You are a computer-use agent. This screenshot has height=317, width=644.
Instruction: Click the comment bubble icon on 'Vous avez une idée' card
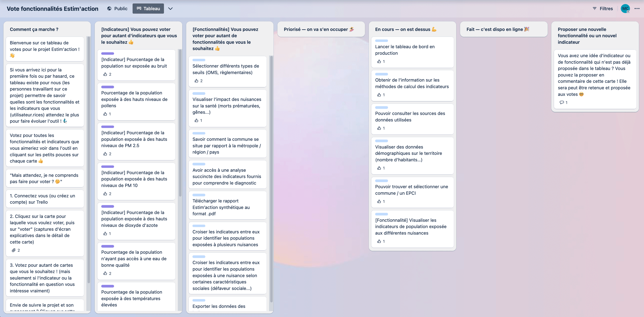pyautogui.click(x=562, y=102)
